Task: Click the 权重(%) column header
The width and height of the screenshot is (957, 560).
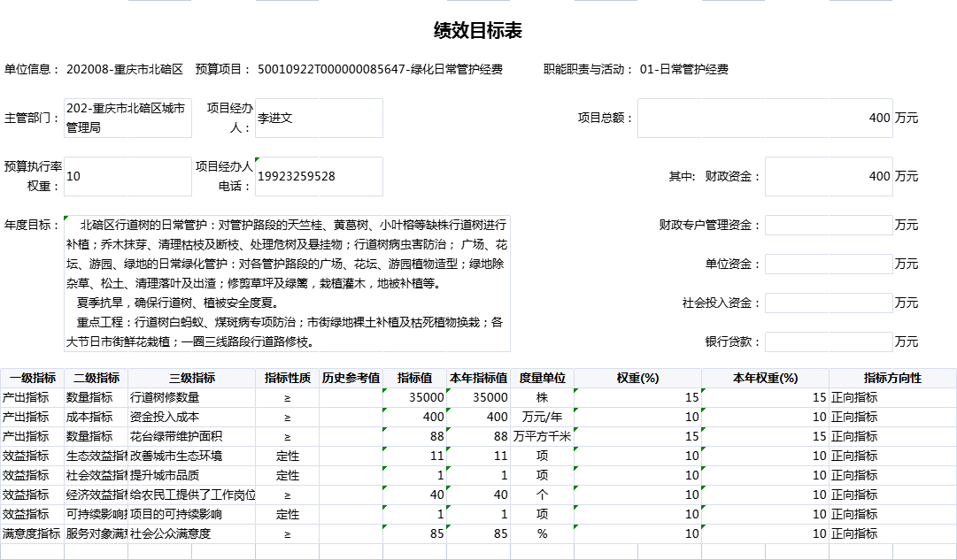Action: click(x=637, y=379)
